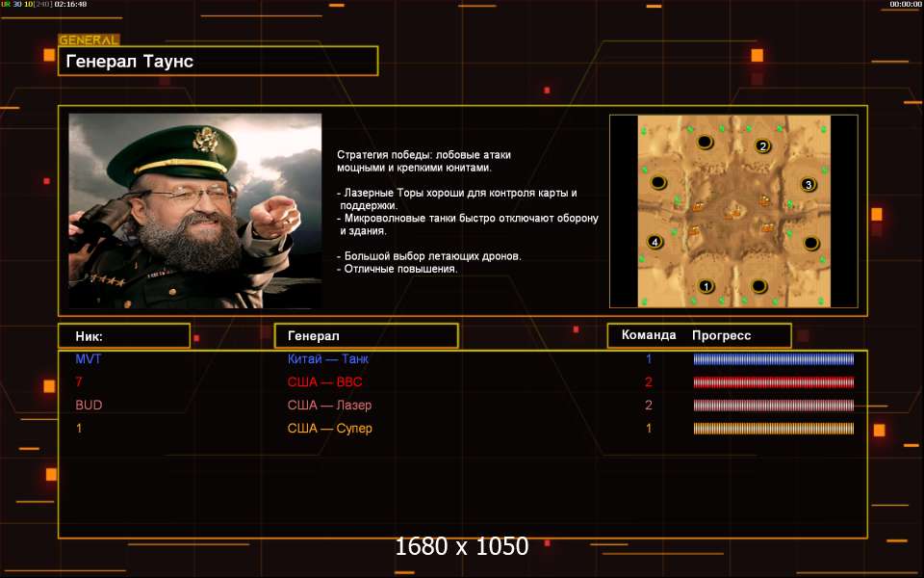Click the 'Генерал' column header
Viewport: 924px width, 578px height.
[x=314, y=336]
